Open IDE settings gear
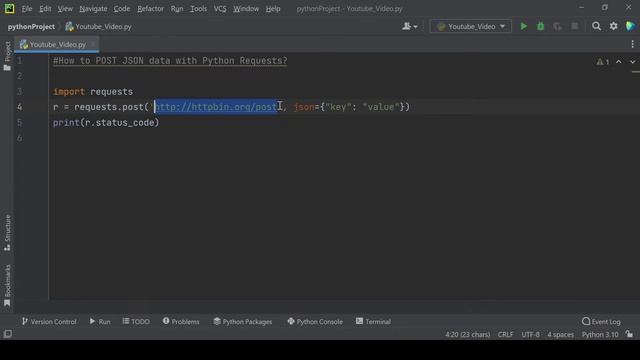The width and height of the screenshot is (640, 360). (x=613, y=27)
